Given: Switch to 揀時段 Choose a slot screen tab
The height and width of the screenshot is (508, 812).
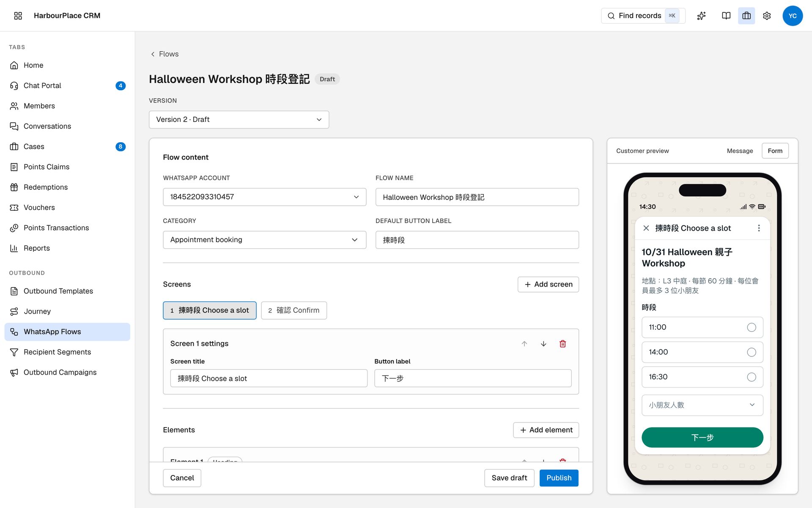Looking at the screenshot, I should tap(210, 310).
